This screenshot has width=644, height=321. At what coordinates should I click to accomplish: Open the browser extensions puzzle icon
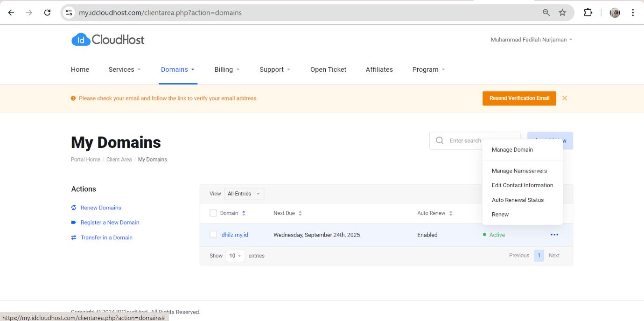[588, 13]
